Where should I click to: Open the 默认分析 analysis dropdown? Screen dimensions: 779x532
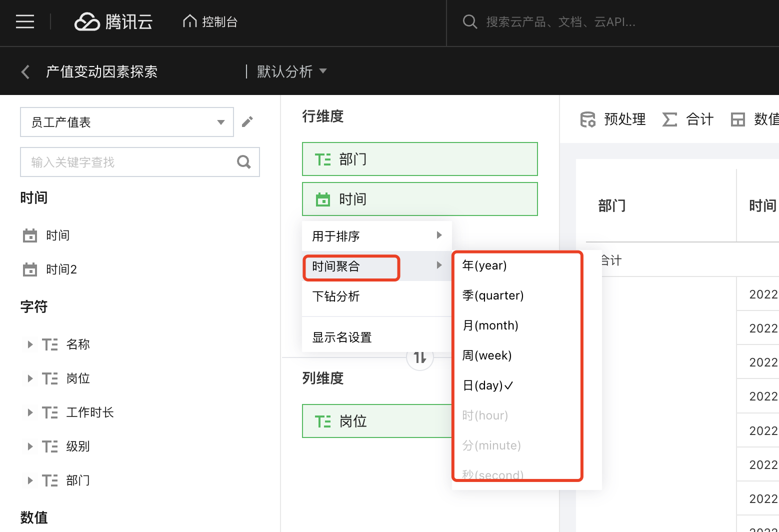coord(292,71)
